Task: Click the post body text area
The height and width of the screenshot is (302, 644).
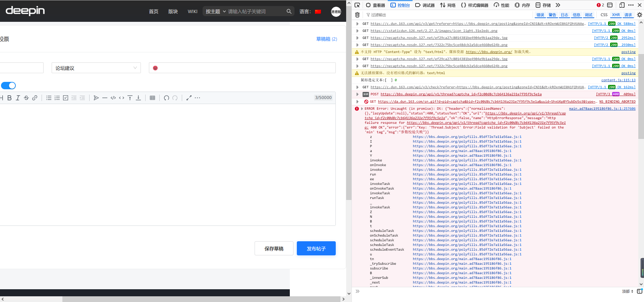Action: [x=168, y=164]
